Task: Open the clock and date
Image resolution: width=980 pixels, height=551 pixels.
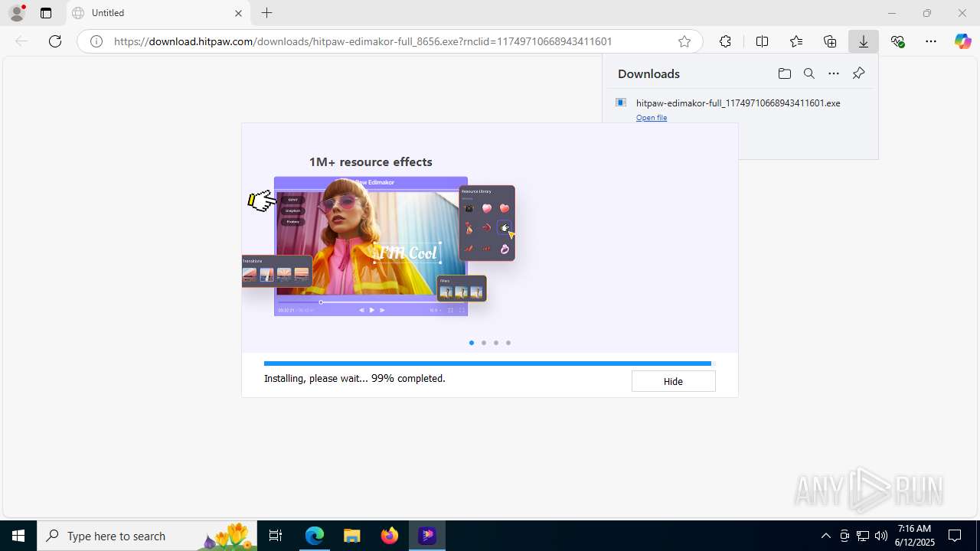Action: (914, 536)
